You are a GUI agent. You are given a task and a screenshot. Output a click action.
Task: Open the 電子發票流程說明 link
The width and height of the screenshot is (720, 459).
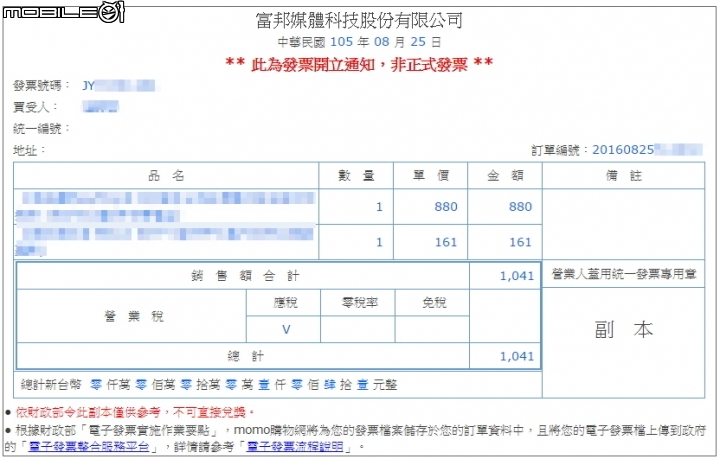[295, 446]
